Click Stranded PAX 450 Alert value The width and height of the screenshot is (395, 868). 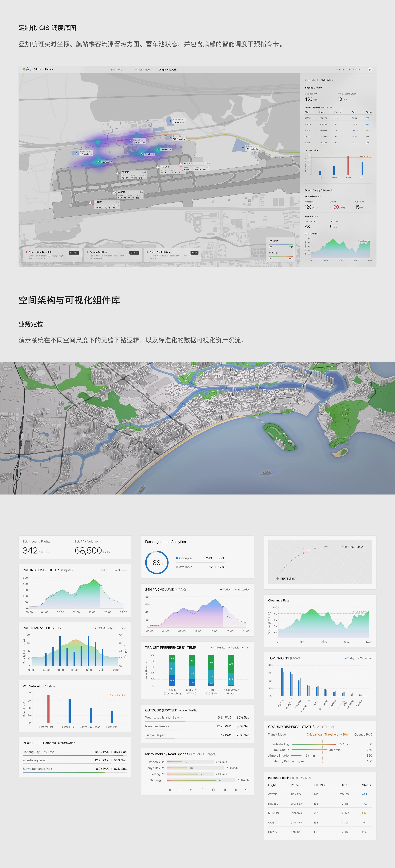[311, 99]
